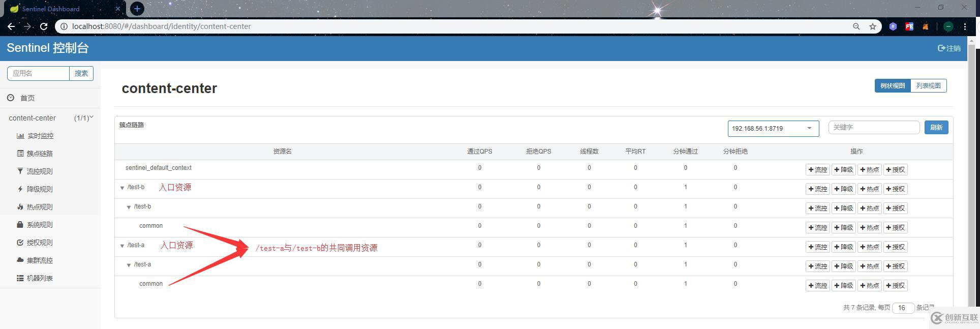The image size is (980, 329).
Task: Add 流控 rule for nested /test-b
Action: click(x=818, y=208)
